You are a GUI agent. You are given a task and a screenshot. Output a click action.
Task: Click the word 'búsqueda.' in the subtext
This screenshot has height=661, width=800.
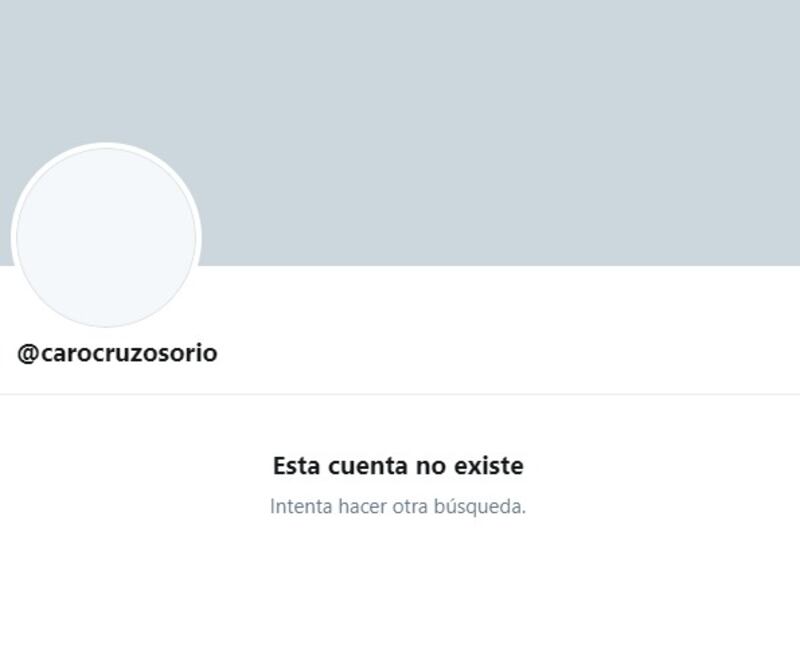click(480, 506)
